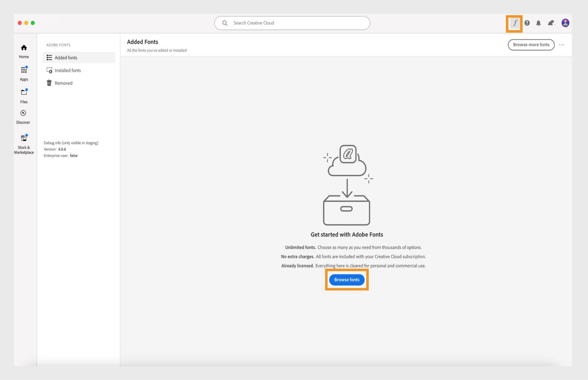Click the yellow minimize window button

pos(26,23)
